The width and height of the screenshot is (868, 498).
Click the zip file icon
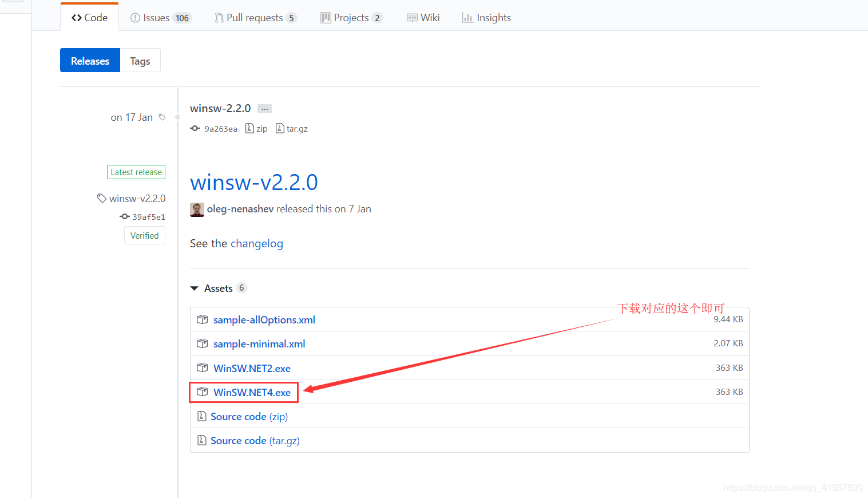tap(249, 128)
